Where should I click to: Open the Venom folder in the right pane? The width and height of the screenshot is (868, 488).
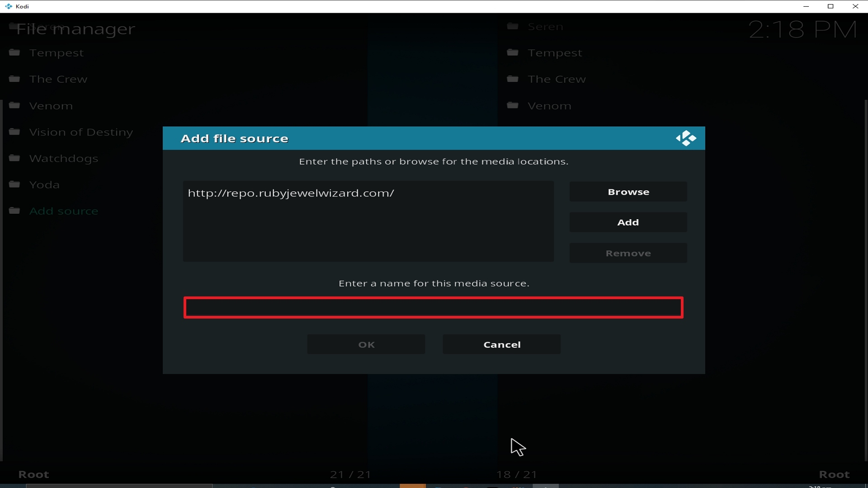coord(550,106)
